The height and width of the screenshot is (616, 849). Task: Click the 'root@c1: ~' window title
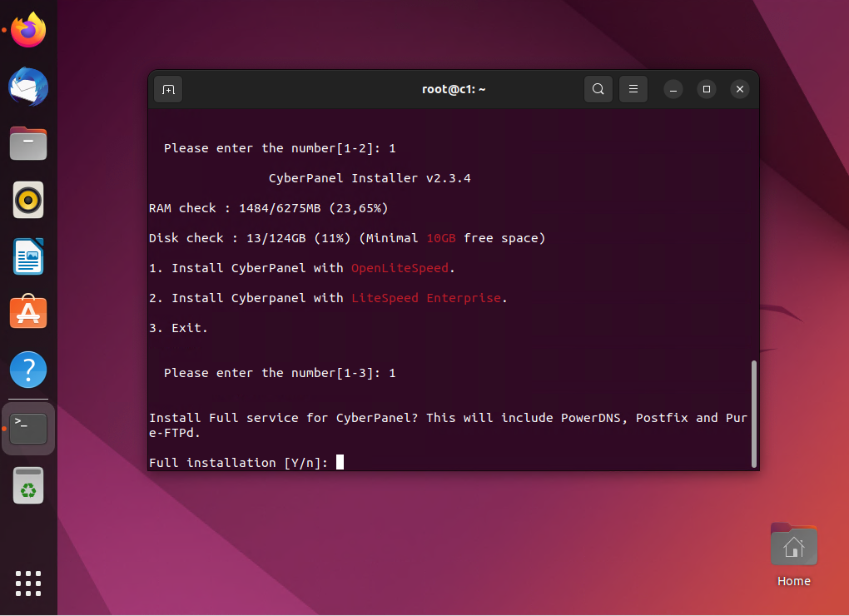pos(454,89)
